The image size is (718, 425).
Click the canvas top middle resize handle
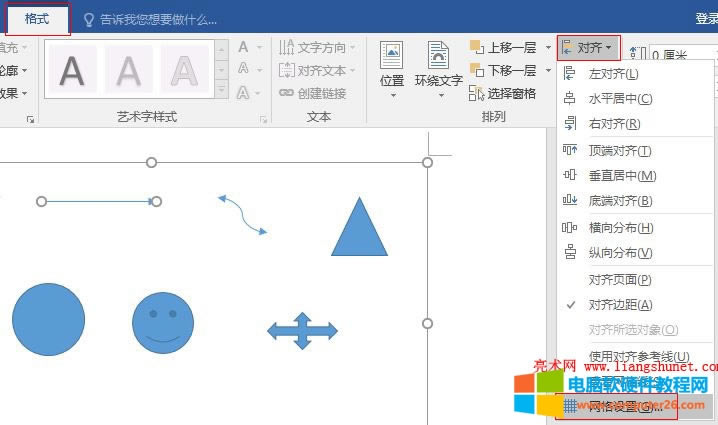pyautogui.click(x=152, y=163)
